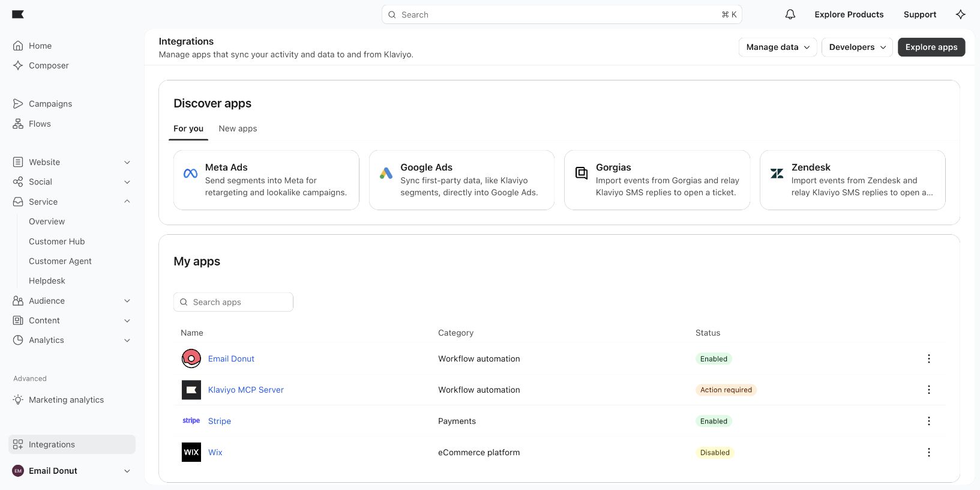Open Customer Hub in sidebar
The height and width of the screenshot is (490, 980).
(57, 241)
